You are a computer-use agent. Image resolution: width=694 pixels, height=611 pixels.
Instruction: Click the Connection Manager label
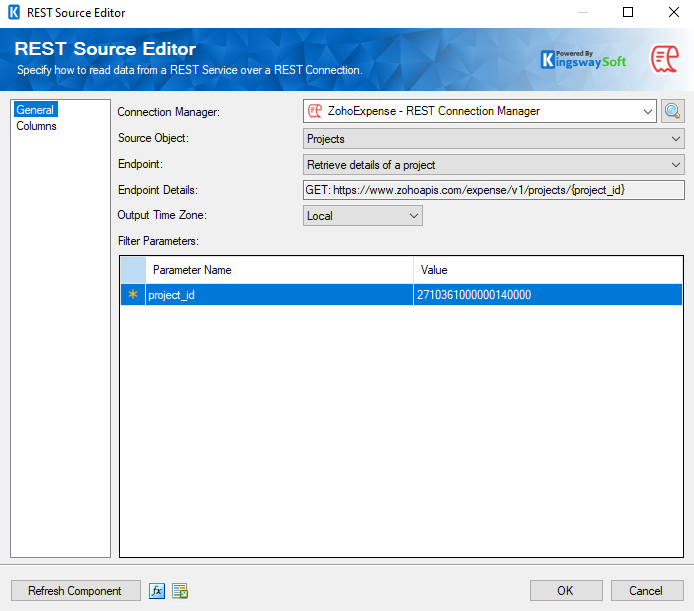[x=168, y=112]
